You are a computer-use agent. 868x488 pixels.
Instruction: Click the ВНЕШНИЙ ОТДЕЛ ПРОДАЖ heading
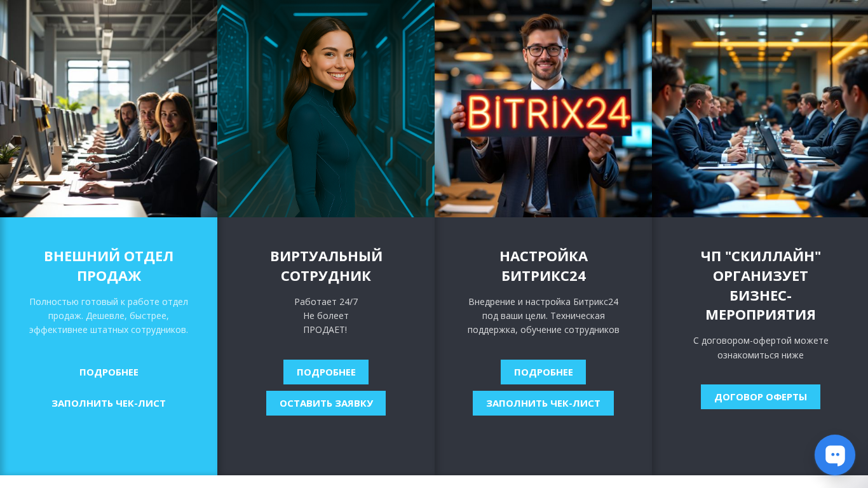click(x=109, y=266)
